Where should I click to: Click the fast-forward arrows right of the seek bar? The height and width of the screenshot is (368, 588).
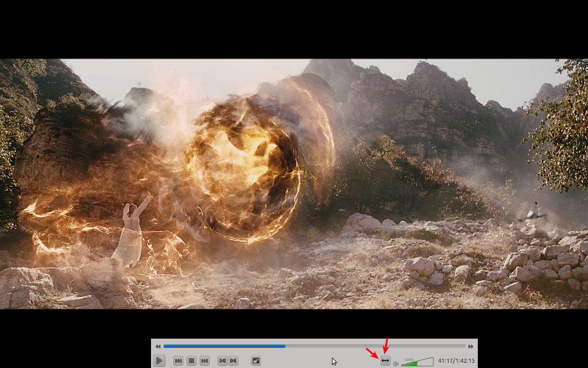(x=471, y=346)
